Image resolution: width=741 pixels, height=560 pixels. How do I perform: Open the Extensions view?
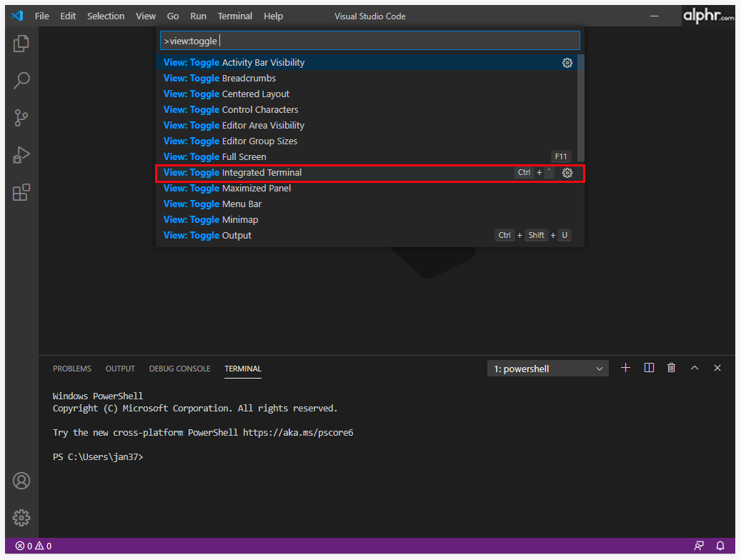click(x=21, y=192)
